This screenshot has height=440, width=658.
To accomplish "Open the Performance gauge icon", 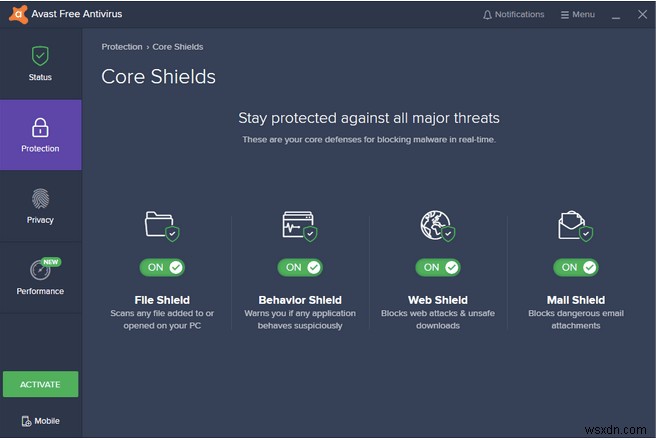I will coord(41,269).
